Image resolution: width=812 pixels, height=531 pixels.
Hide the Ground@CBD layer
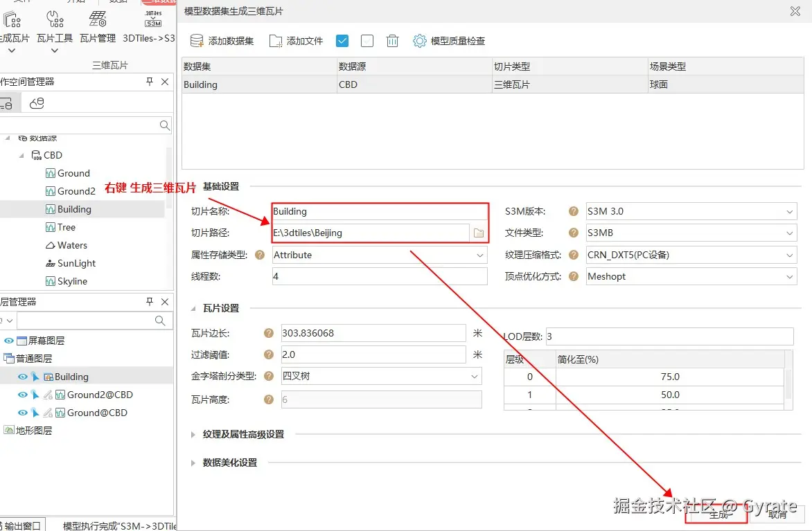22,413
